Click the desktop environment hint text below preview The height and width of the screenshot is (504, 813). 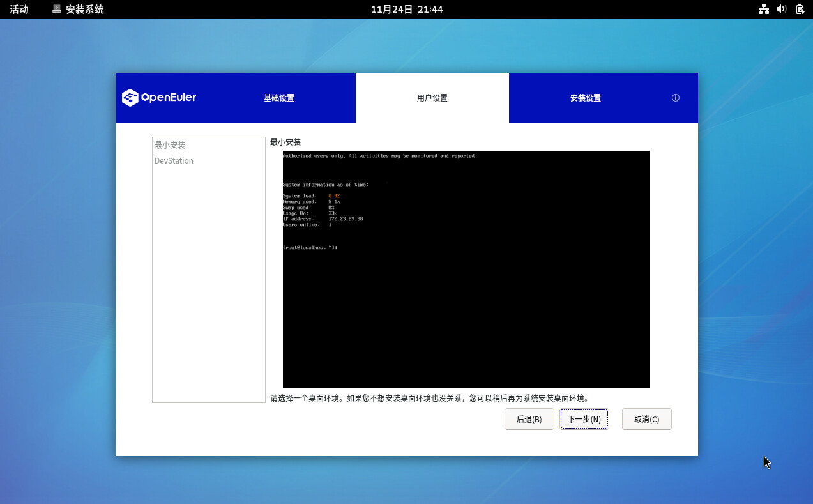[x=429, y=398]
